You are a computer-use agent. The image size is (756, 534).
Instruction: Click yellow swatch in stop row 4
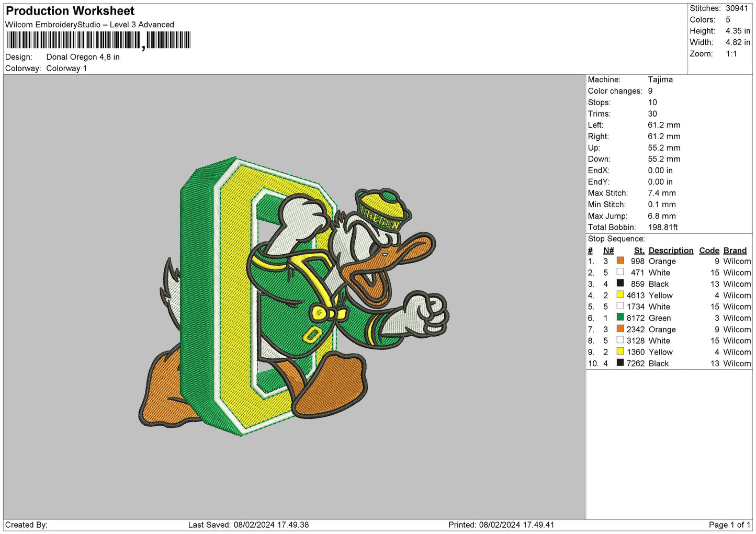(620, 294)
